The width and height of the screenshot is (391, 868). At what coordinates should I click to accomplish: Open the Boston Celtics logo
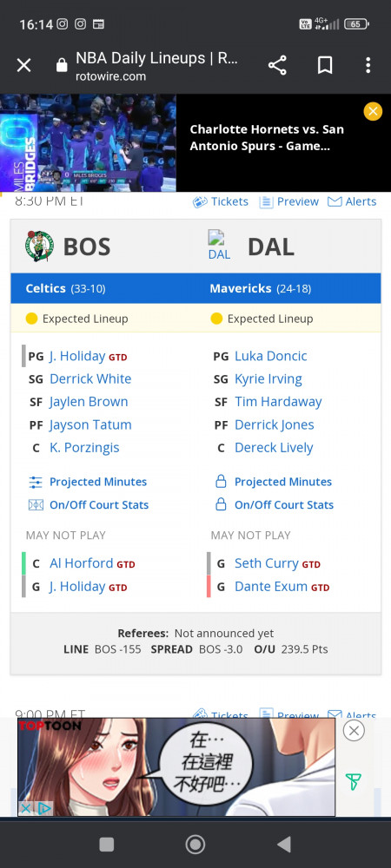tap(40, 247)
